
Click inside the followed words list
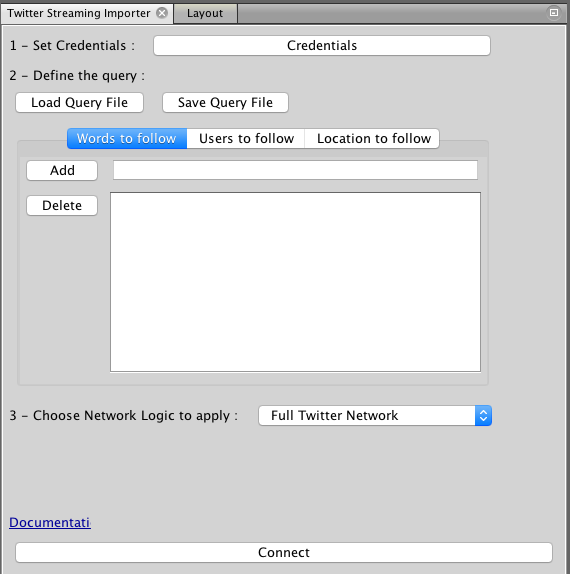tap(295, 282)
